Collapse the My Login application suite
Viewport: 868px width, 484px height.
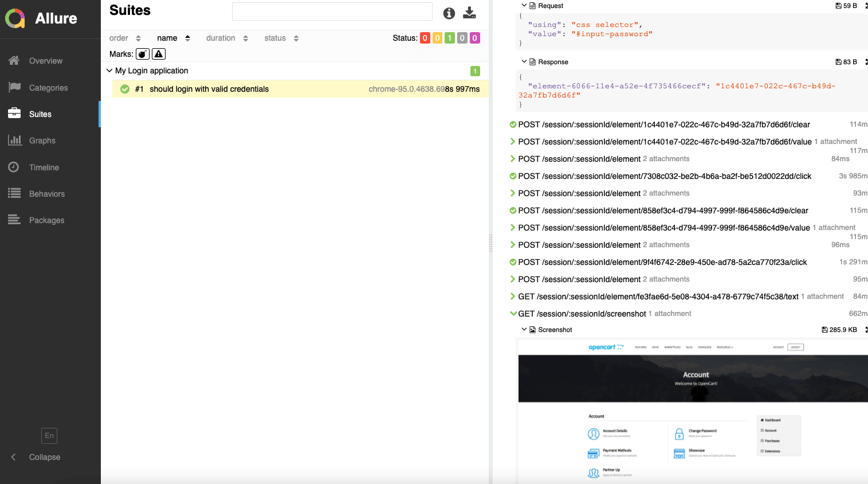(109, 71)
